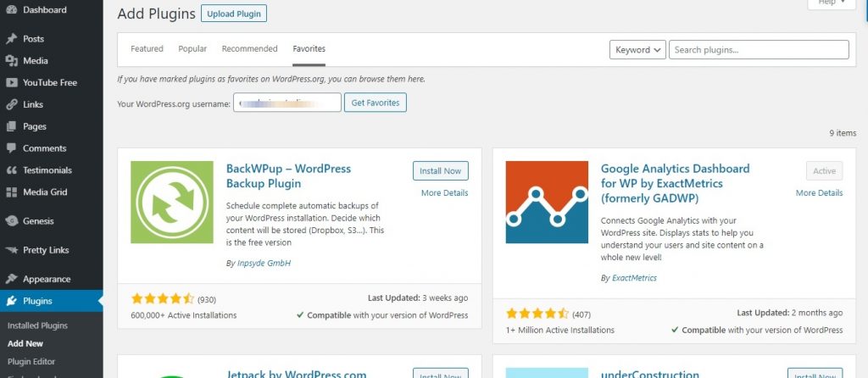Screen dimensions: 868x378
Task: Click the Dashboard gauge icon in sidebar
Action: tap(11, 9)
